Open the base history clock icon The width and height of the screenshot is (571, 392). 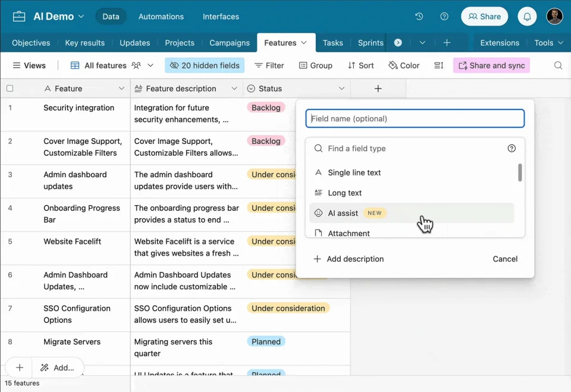click(419, 17)
